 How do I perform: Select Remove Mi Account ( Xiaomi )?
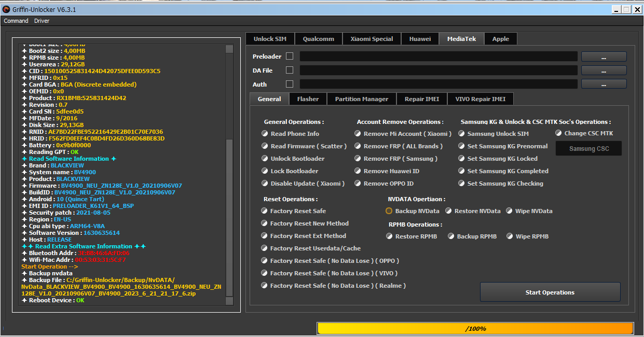(403, 134)
